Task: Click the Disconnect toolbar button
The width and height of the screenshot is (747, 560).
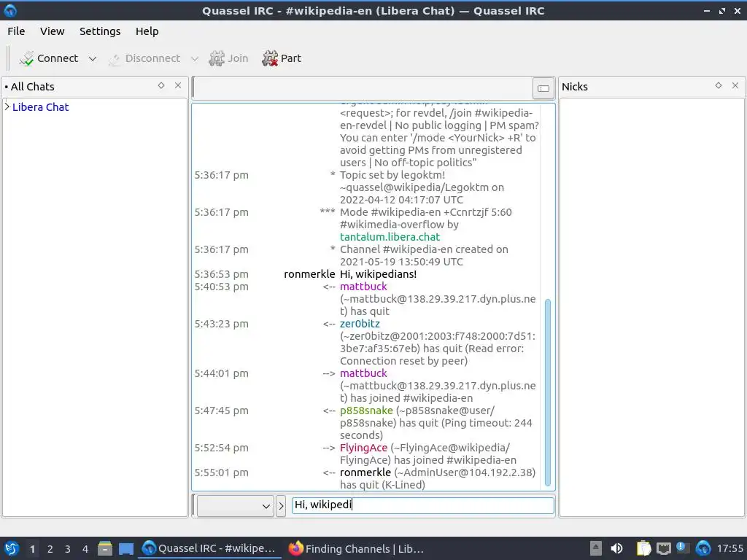Action: (x=144, y=58)
